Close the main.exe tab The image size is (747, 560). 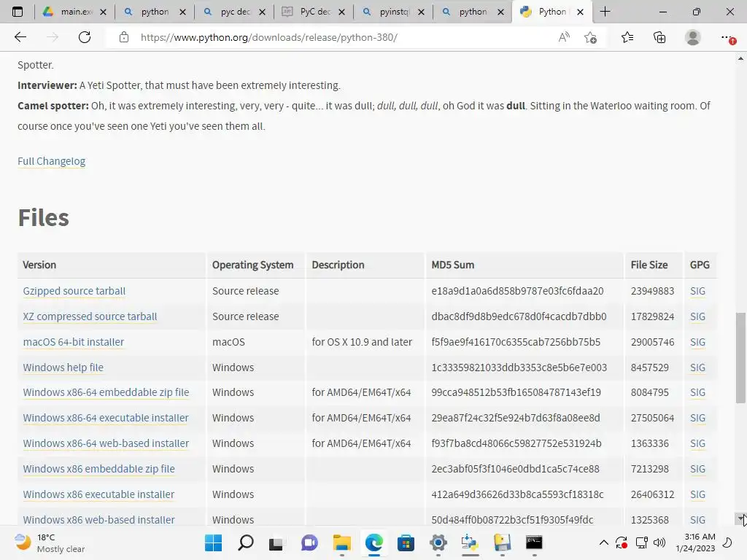click(103, 12)
